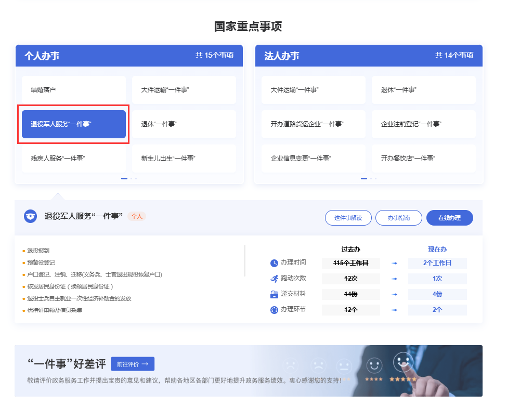Viewport: 507px width, 420px height.
Task: Select 开办餐饮店“一件事” card
Action: 423,159
